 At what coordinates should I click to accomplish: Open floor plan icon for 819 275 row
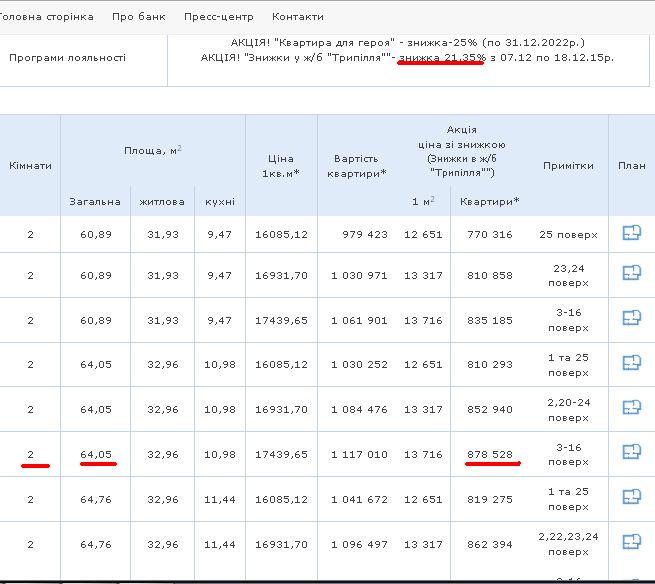(631, 497)
